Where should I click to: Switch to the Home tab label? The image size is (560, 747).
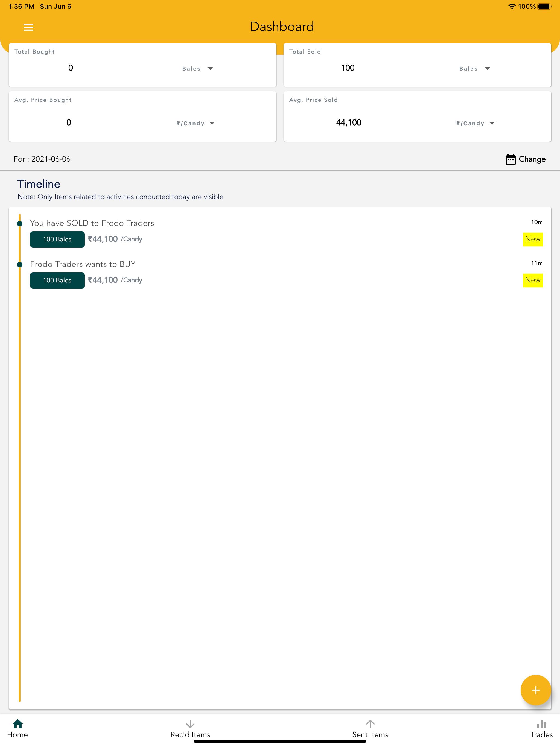(17, 734)
